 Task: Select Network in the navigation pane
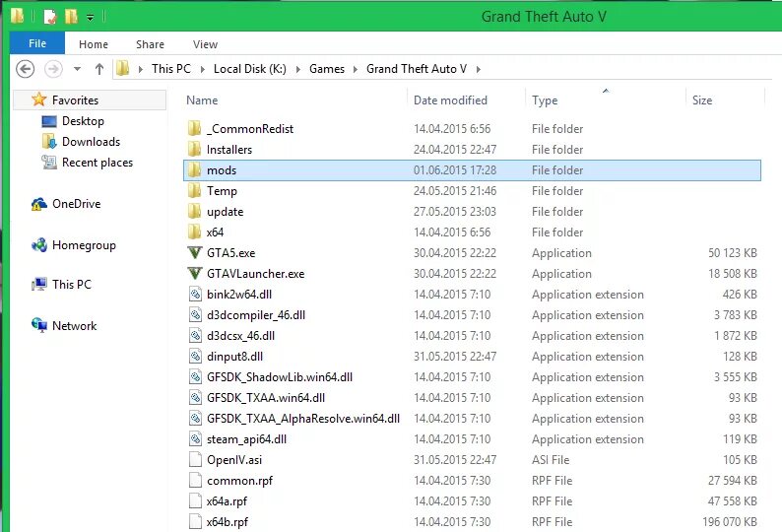74,326
